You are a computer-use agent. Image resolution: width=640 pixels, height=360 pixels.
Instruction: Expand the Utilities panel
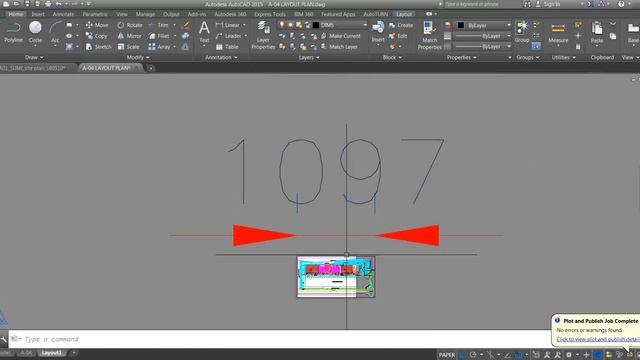[564, 58]
